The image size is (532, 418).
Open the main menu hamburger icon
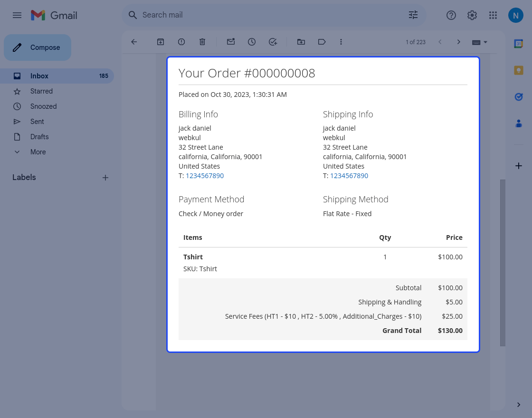point(17,15)
